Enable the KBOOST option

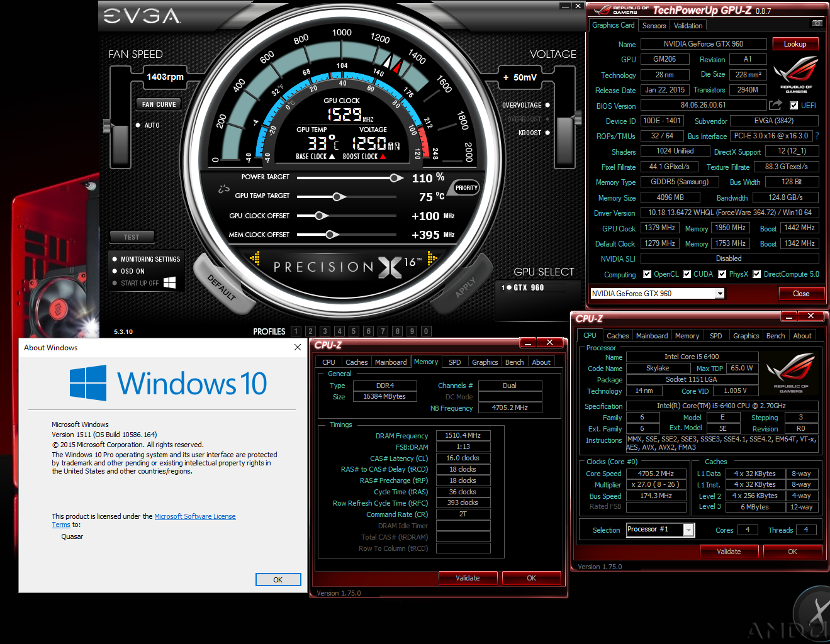[x=547, y=133]
